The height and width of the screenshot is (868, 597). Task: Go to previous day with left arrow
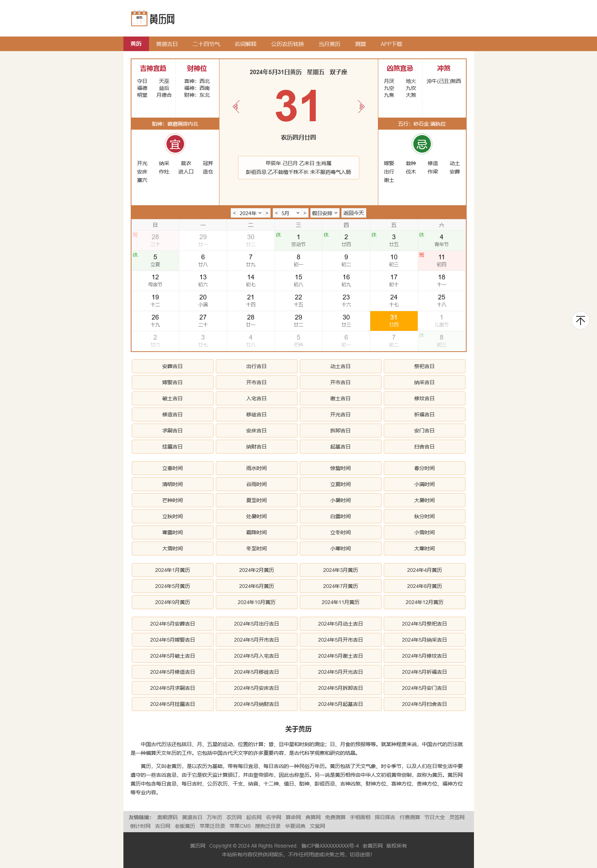point(236,107)
